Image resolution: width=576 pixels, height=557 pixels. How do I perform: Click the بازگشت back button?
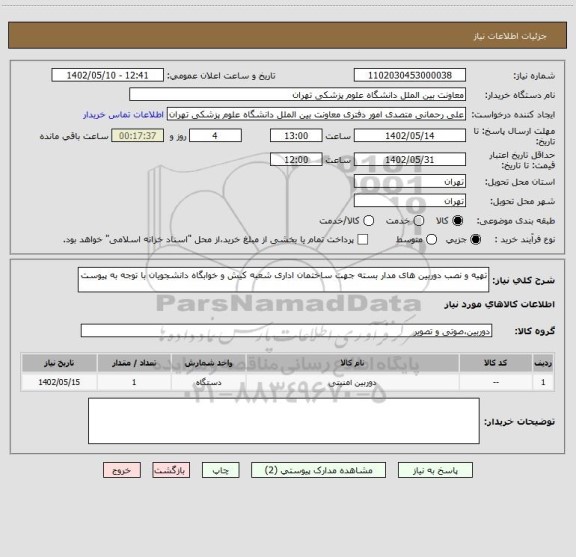click(171, 470)
